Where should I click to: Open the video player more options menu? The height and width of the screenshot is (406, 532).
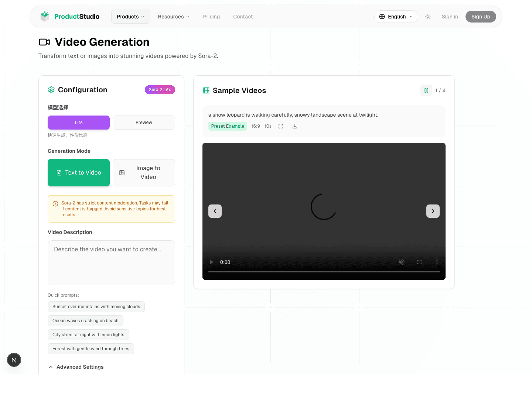[x=437, y=262]
